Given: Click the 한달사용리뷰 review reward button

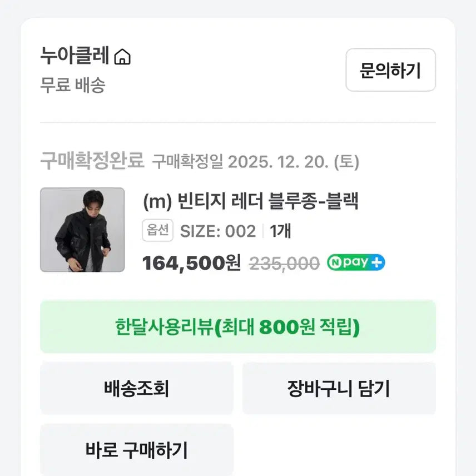Looking at the screenshot, I should click(238, 329).
